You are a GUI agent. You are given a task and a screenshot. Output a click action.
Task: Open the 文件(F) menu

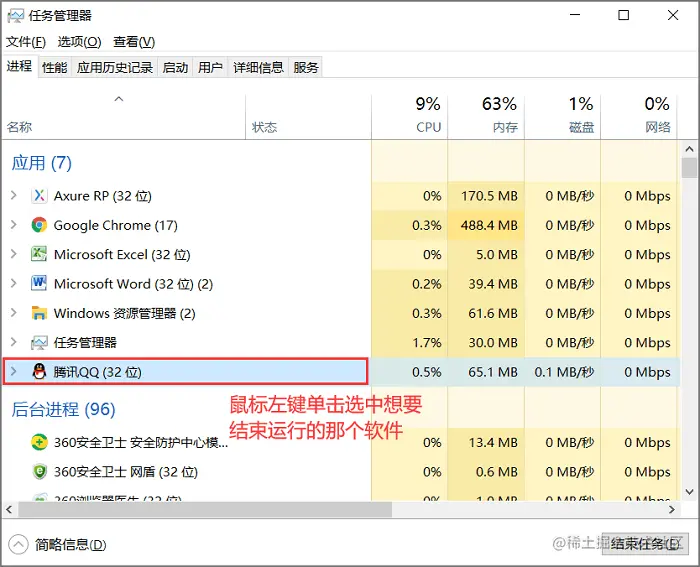pos(25,42)
